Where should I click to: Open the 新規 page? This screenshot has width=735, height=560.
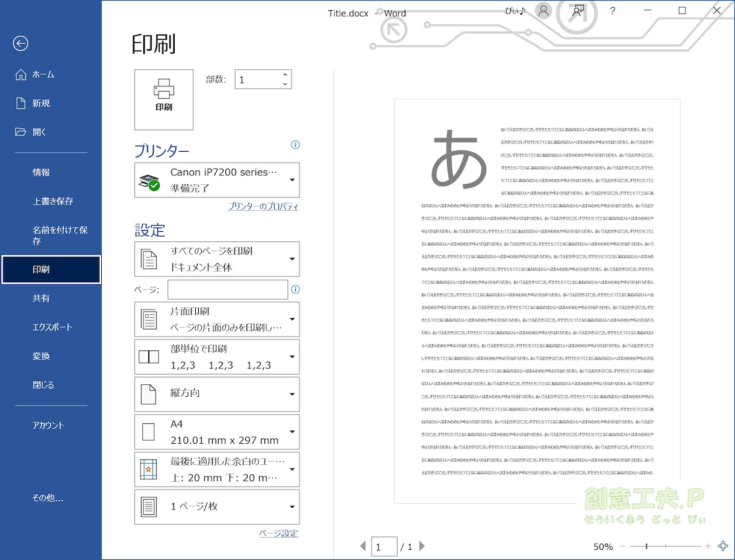click(x=51, y=104)
